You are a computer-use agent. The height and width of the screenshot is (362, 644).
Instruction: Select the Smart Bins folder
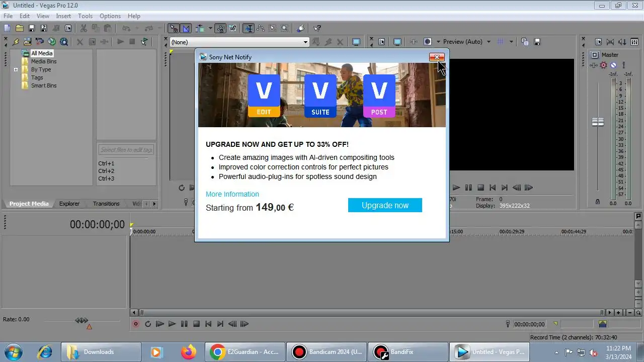pyautogui.click(x=44, y=85)
